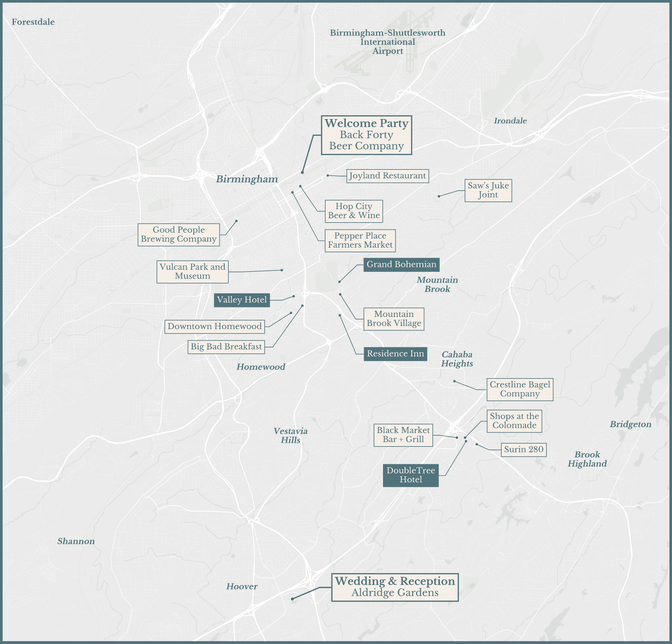Click the DoubleTree Hotel map dot
672x644 pixels.
[466, 441]
